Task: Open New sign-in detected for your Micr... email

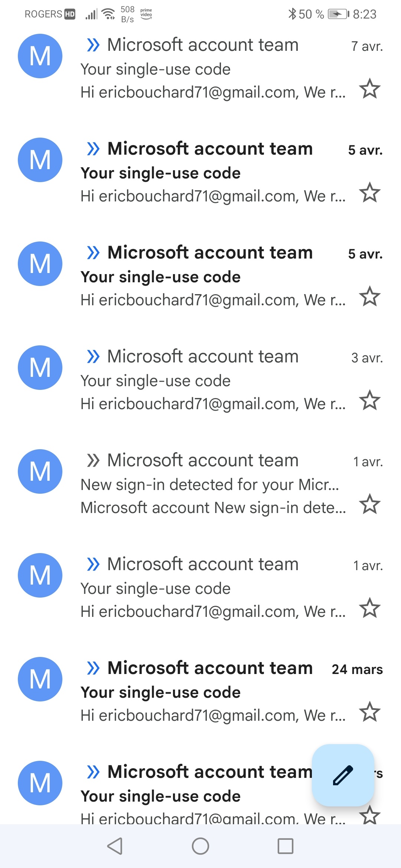Action: pos(200,484)
